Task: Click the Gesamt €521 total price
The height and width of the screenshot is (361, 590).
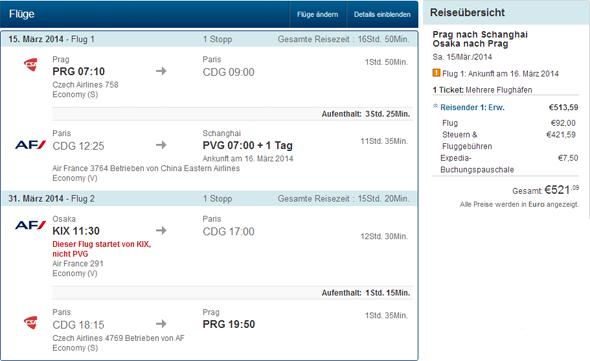Action: pyautogui.click(x=545, y=190)
